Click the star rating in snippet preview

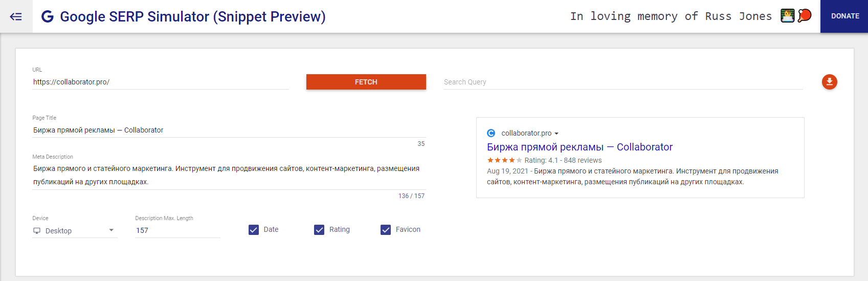pos(504,160)
